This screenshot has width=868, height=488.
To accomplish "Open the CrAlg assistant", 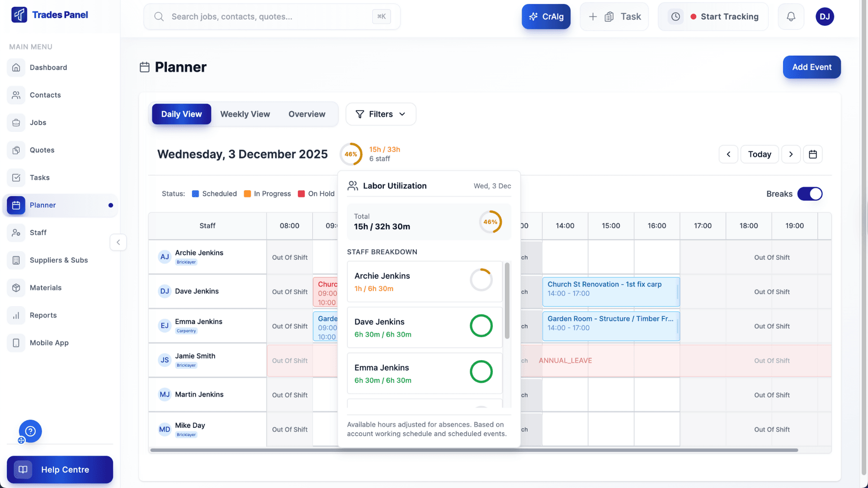I will (546, 16).
